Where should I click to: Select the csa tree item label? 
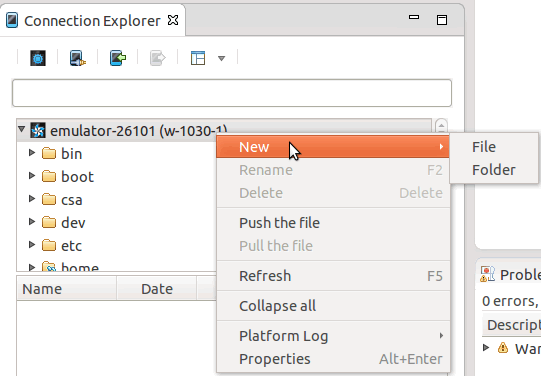(x=72, y=200)
